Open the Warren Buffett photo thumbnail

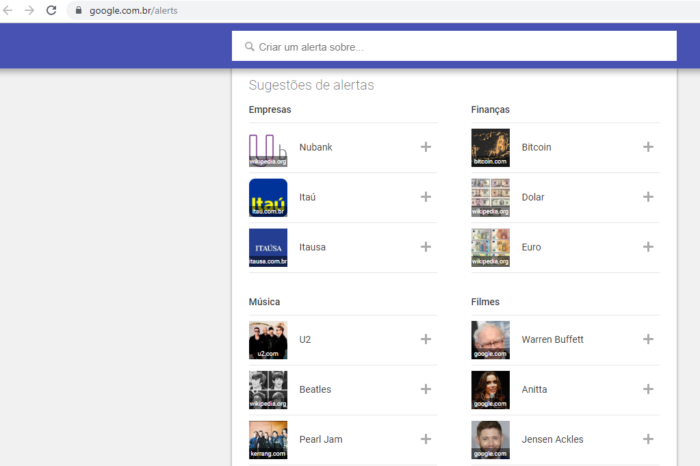point(490,340)
